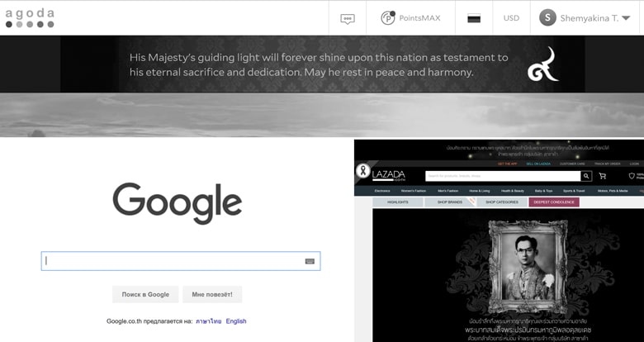Open PointsMAX rewards

410,18
